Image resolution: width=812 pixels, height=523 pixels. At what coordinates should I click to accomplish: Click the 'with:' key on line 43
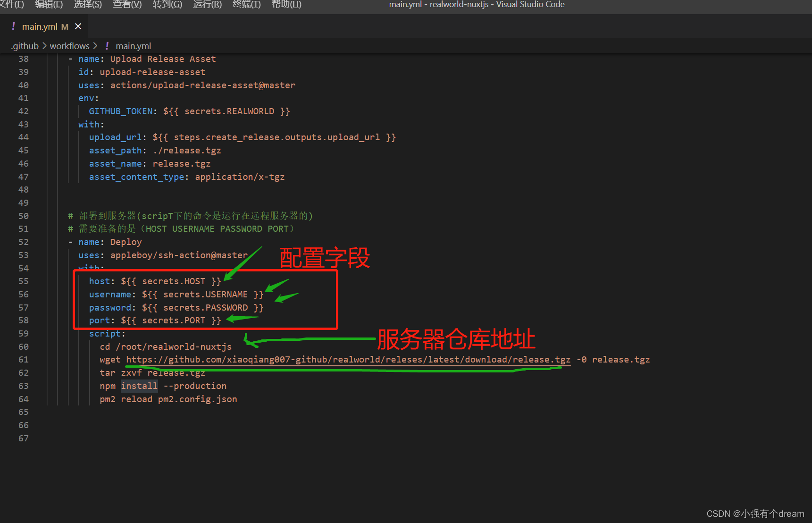[x=91, y=125]
